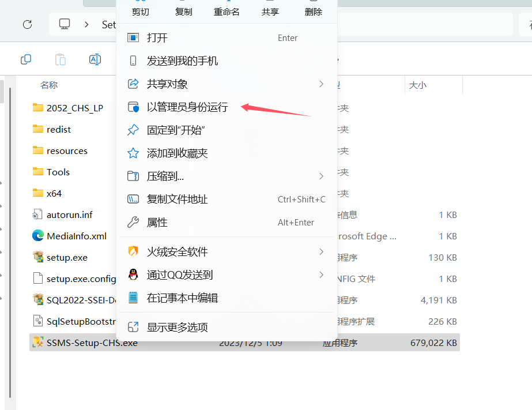
Task: Expand the 压缩到... submenu arrow
Action: (321, 176)
